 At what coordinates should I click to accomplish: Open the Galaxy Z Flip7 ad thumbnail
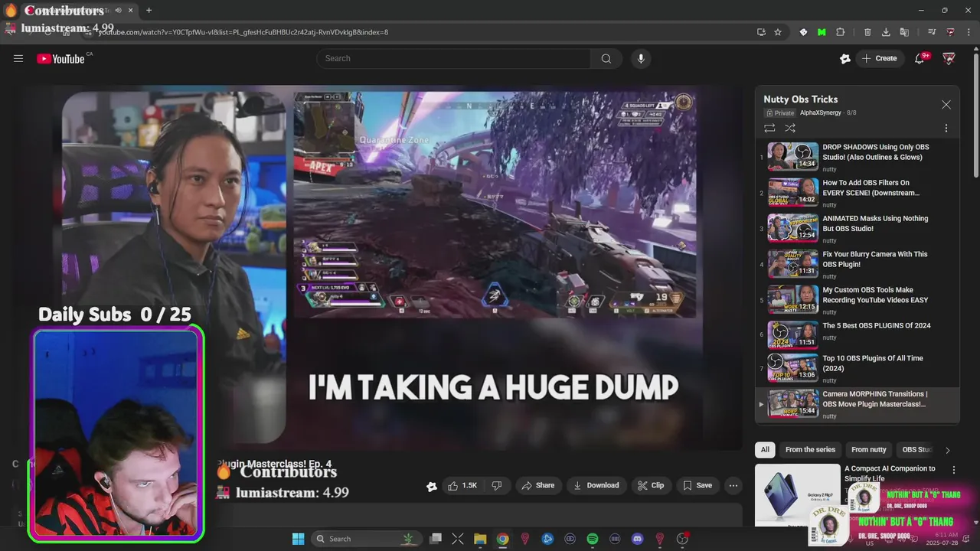tap(797, 495)
